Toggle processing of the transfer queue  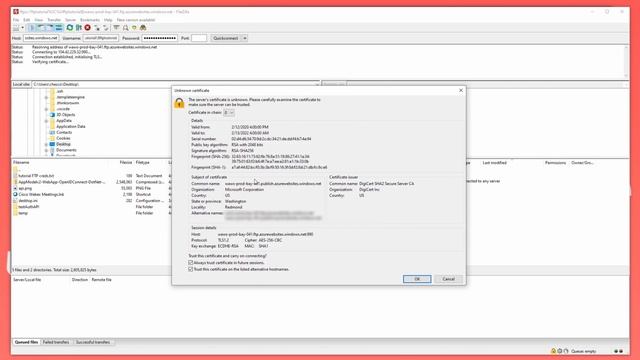pos(79,28)
